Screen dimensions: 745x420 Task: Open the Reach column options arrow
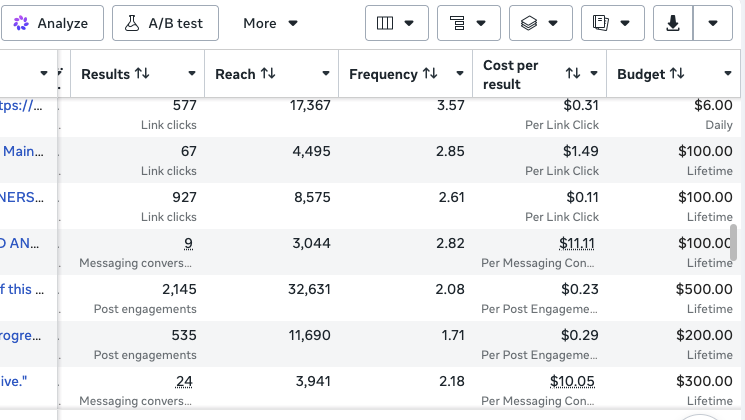[326, 74]
